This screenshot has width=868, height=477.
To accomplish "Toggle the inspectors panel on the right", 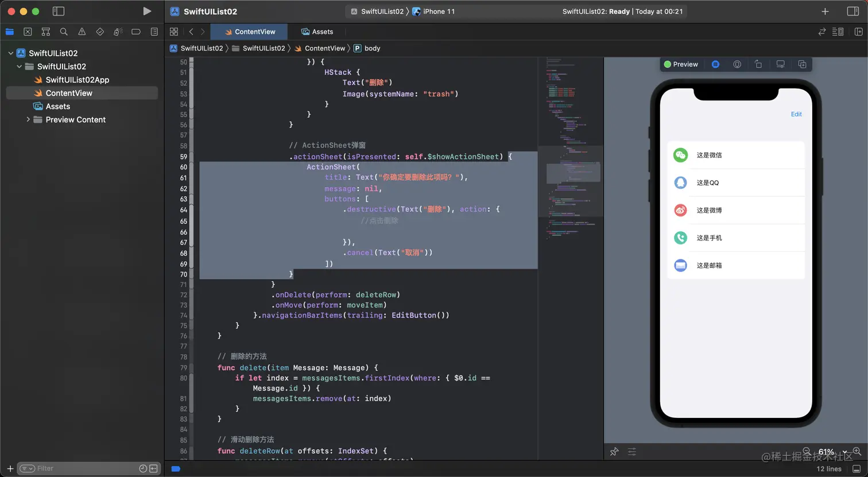I will click(852, 11).
